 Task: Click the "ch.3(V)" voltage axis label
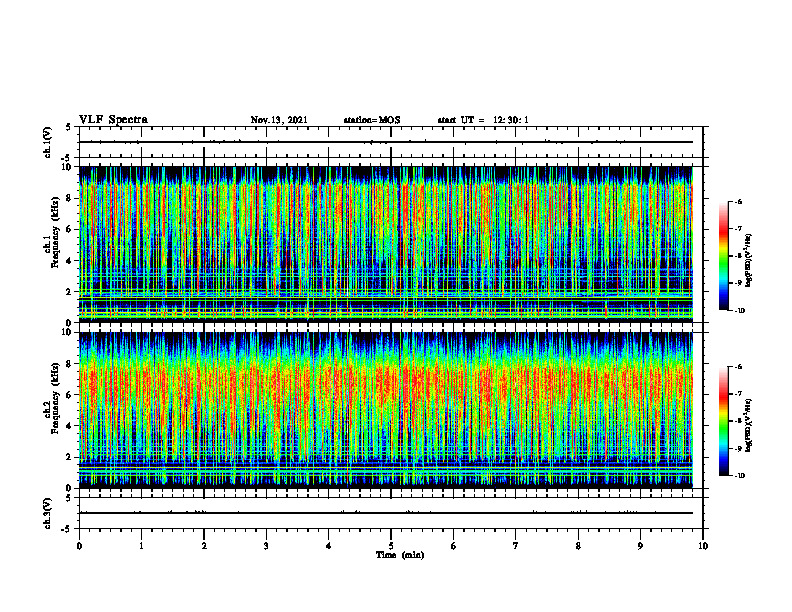click(x=47, y=513)
